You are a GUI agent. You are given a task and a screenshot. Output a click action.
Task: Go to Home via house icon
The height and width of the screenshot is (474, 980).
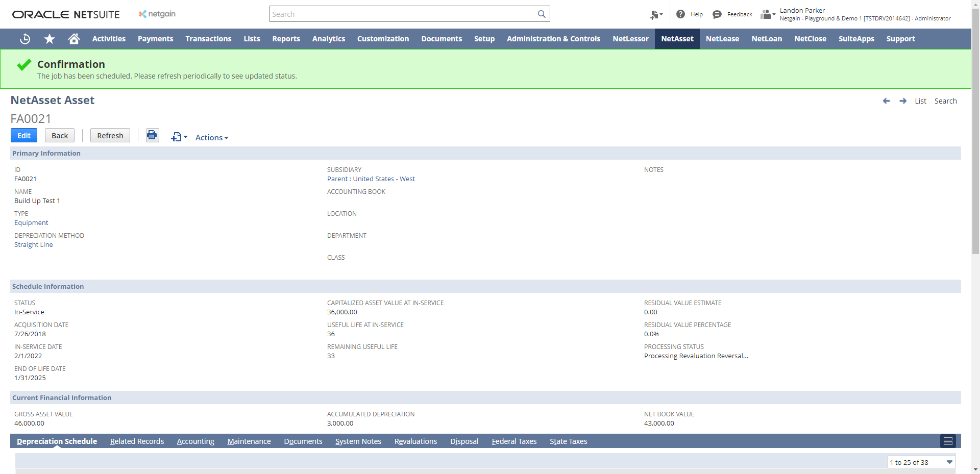74,39
